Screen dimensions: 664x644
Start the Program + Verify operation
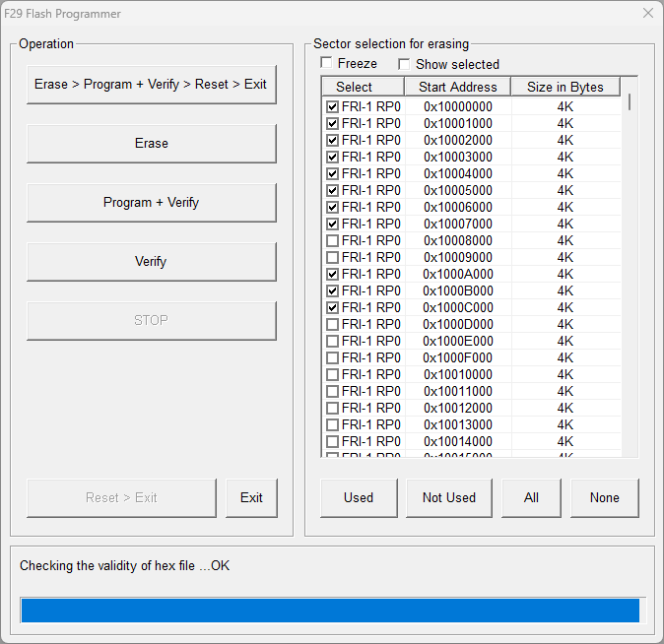151,203
